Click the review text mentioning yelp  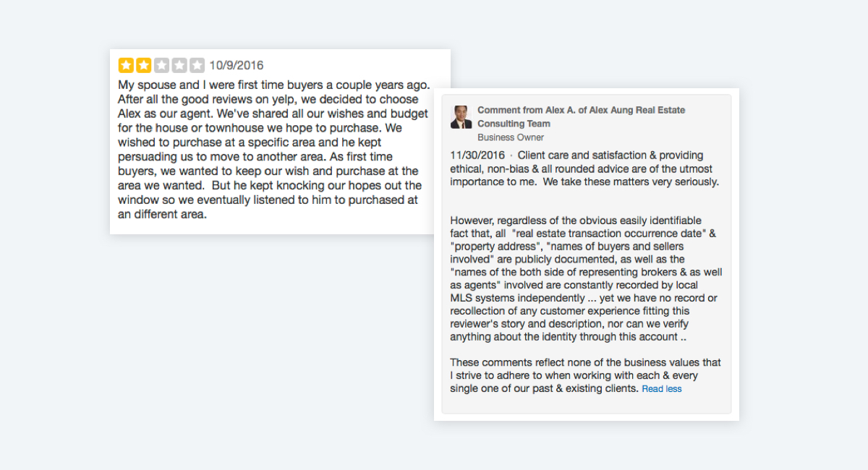[x=268, y=99]
